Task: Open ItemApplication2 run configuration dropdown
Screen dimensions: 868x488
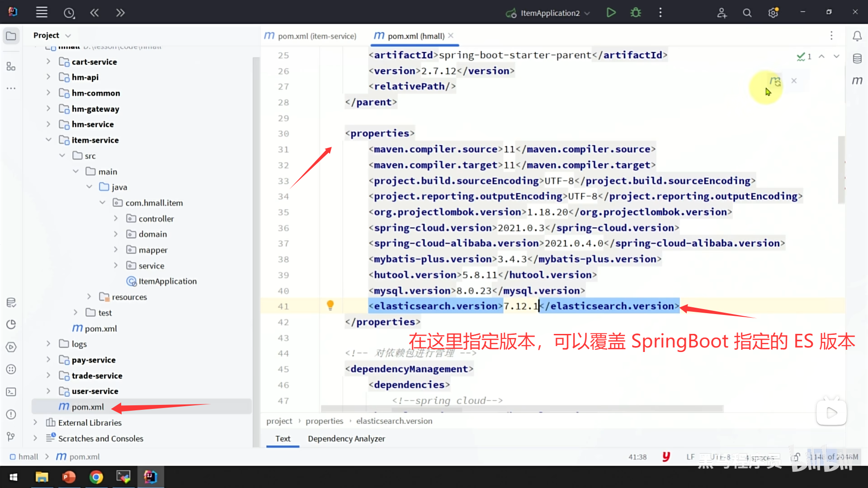Action: click(x=549, y=13)
